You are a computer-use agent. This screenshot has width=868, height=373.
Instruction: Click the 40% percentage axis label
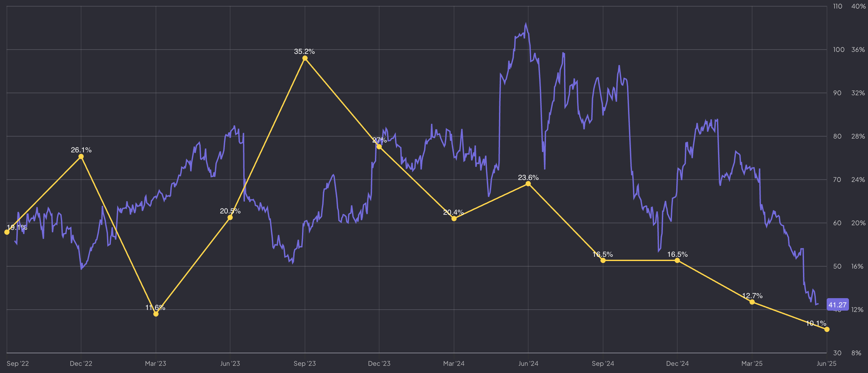click(858, 6)
